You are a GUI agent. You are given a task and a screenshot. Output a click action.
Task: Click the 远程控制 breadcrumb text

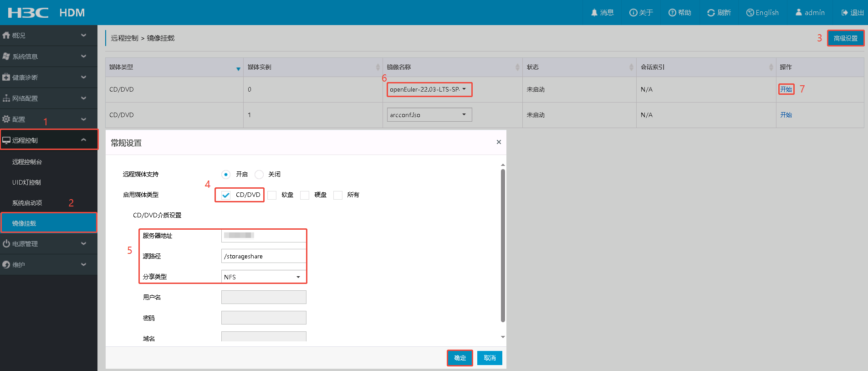(x=124, y=38)
